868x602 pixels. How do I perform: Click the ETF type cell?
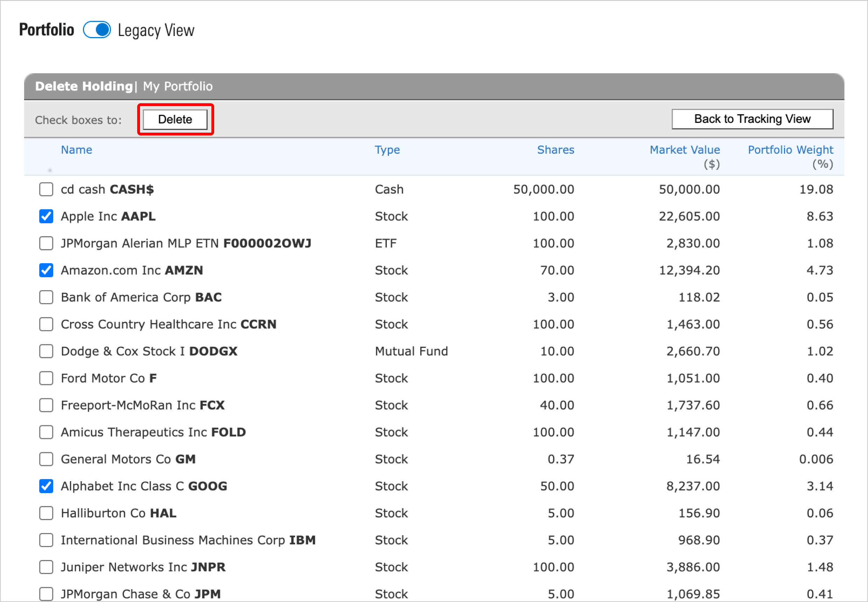(x=386, y=243)
